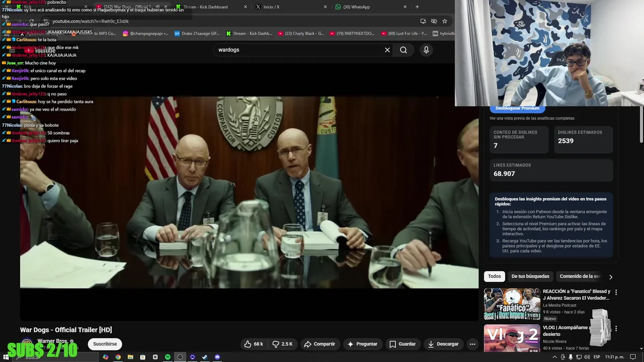Open Discord from the taskbar
The width and height of the screenshot is (644, 362).
click(x=217, y=357)
